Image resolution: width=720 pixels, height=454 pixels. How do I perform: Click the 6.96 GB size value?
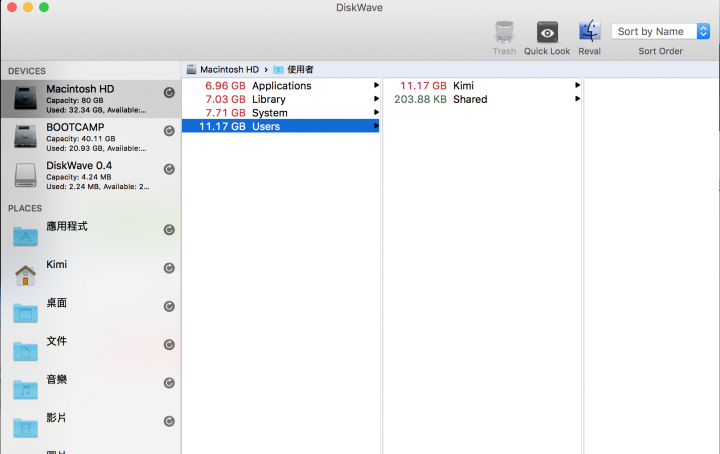pyautogui.click(x=225, y=86)
